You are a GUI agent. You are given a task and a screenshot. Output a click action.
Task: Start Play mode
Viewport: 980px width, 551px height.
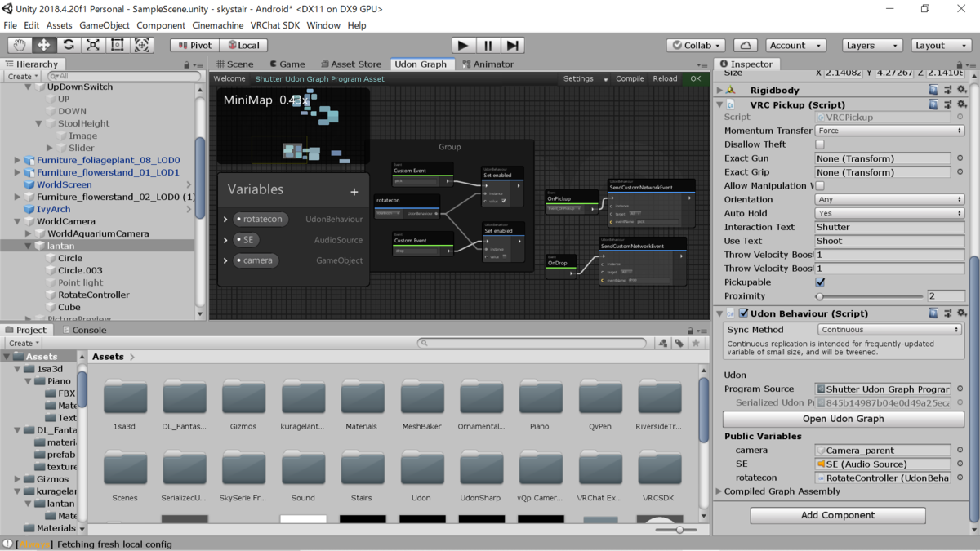click(x=463, y=46)
